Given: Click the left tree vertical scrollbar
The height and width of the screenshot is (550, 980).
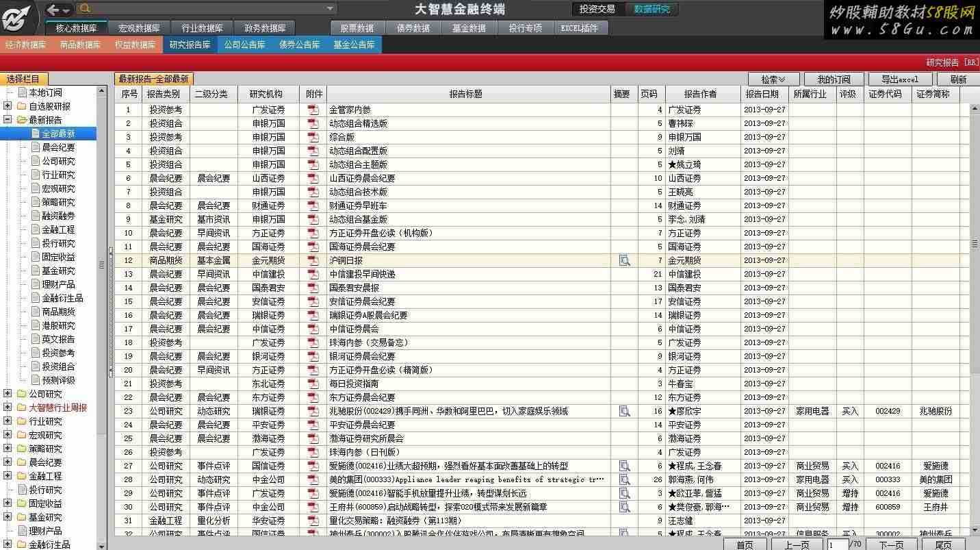Looking at the screenshot, I should pos(102,318).
